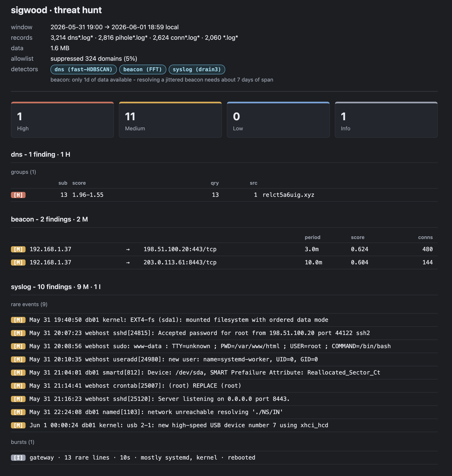Click the beacon (FFT) detector pill

143,69
